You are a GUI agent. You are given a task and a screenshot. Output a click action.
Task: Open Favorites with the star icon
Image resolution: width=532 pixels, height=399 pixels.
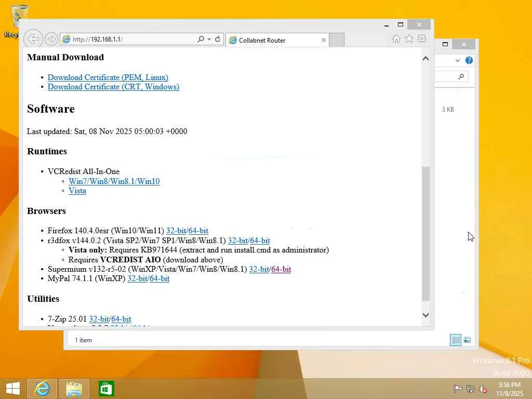[x=409, y=38]
